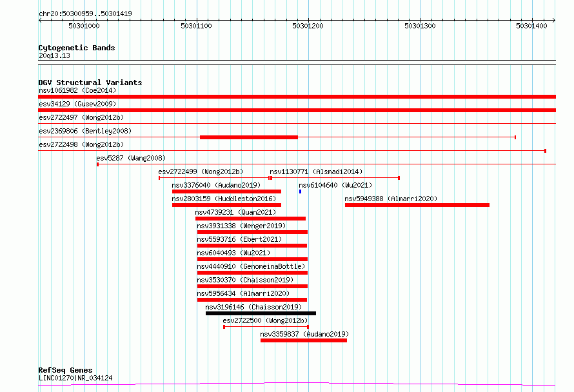
Task: Select the esv34129 (Gusev2009) red bar
Action: 297,110
